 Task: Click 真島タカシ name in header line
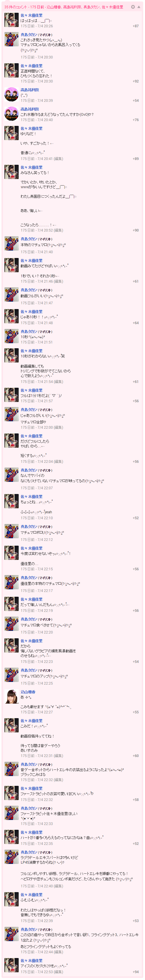92,7
